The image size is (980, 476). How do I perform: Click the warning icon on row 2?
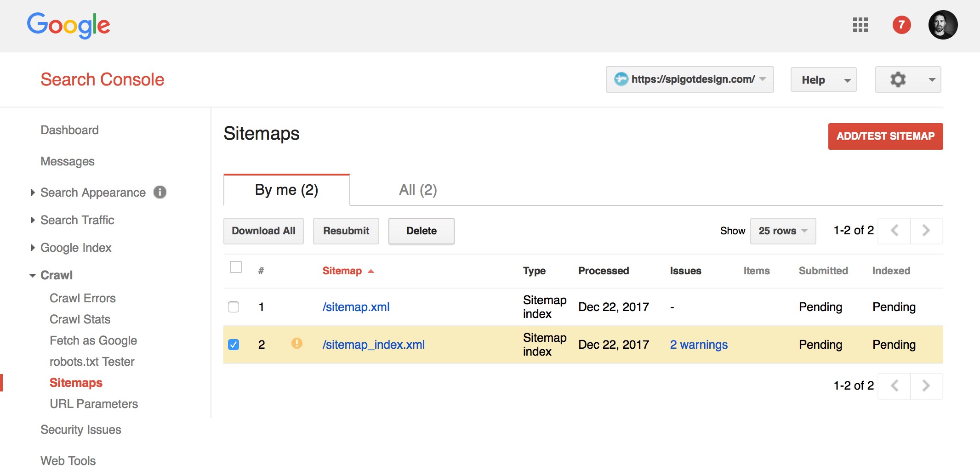[297, 343]
